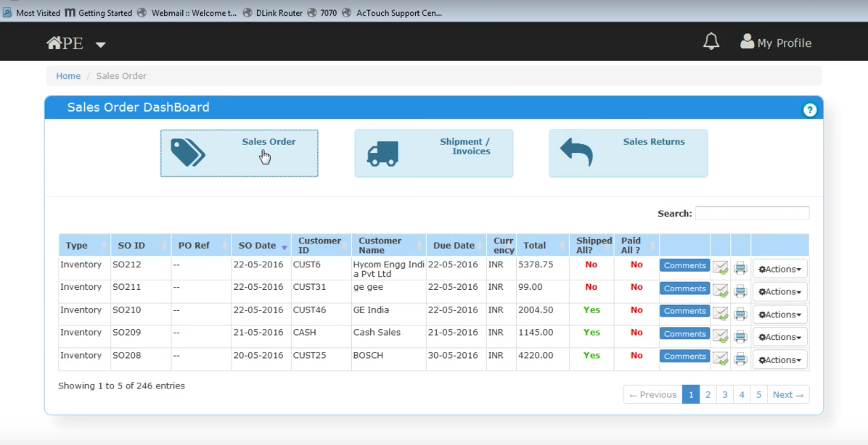This screenshot has width=868, height=445.
Task: Open Actions dropdown for SO210
Action: point(779,314)
